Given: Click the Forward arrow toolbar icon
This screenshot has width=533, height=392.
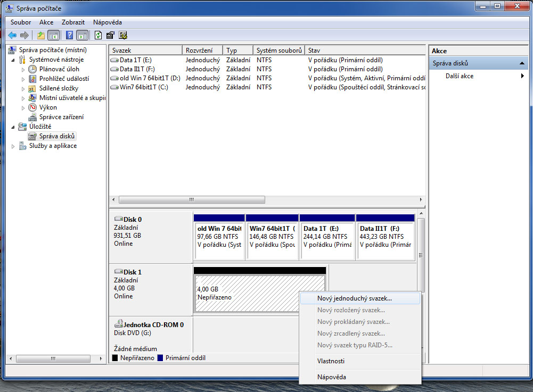Looking at the screenshot, I should click(x=24, y=35).
